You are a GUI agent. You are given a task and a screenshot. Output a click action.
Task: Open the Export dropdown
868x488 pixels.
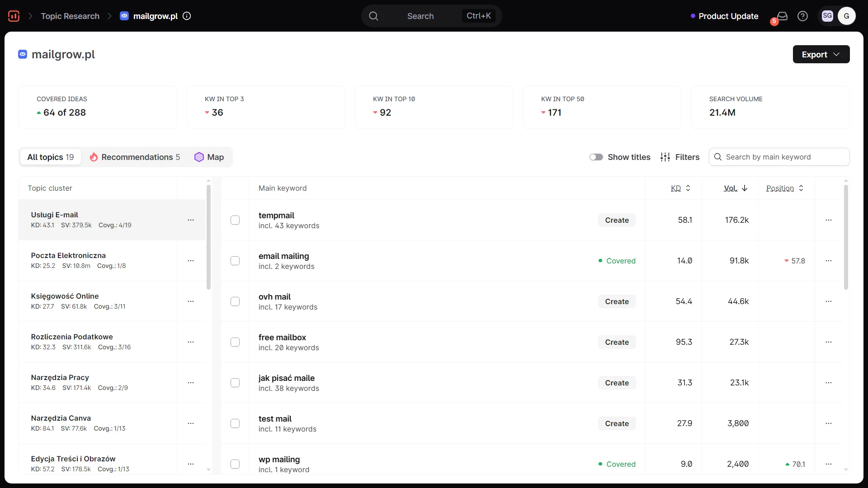(x=821, y=54)
